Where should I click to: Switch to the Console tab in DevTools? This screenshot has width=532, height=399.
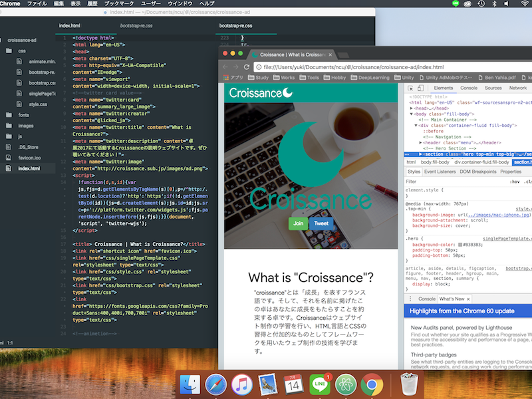point(469,88)
